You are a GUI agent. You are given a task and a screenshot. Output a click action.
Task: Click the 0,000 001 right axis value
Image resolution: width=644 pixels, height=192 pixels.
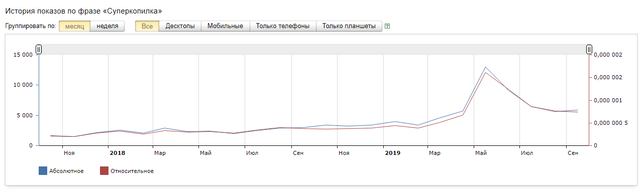(608, 100)
